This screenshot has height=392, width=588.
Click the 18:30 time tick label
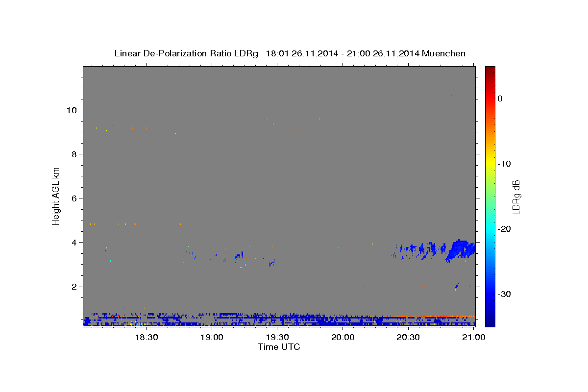point(146,338)
